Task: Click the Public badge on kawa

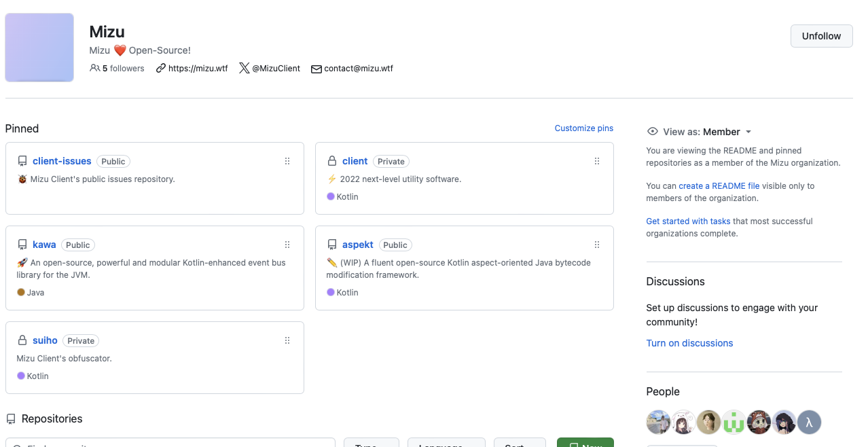Action: click(x=78, y=245)
